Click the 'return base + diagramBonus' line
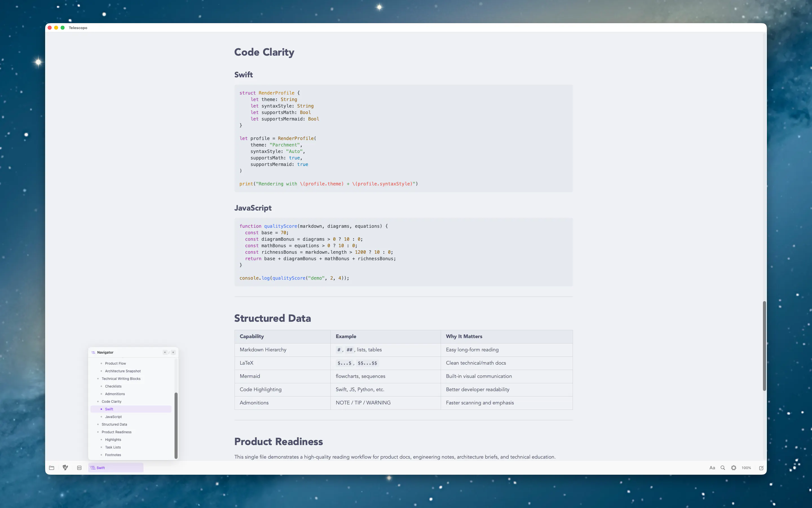This screenshot has height=508, width=812. pyautogui.click(x=320, y=259)
